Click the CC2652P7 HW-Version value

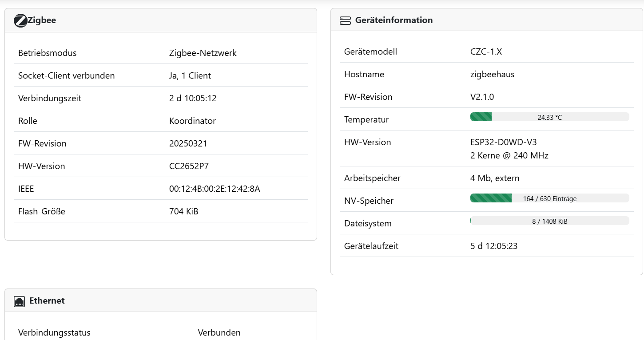coord(189,166)
